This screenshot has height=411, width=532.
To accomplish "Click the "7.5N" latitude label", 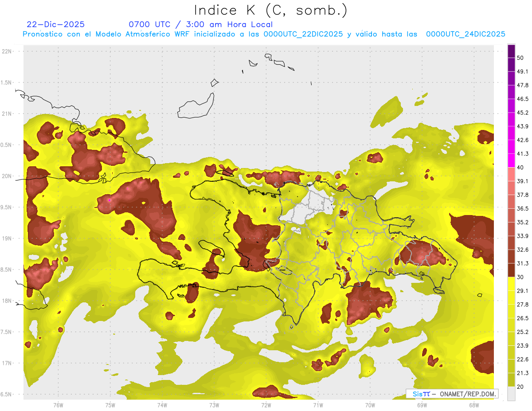I will click(x=7, y=332).
